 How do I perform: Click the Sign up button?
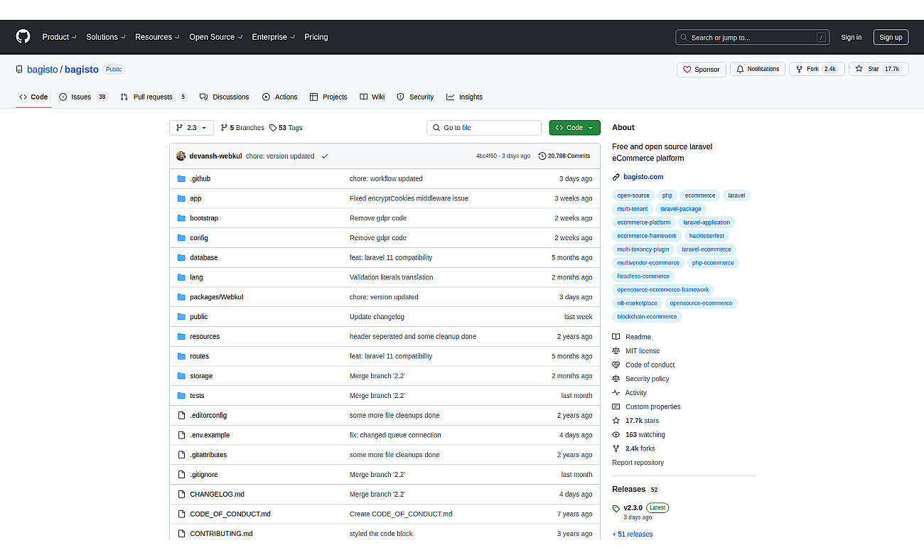click(891, 38)
